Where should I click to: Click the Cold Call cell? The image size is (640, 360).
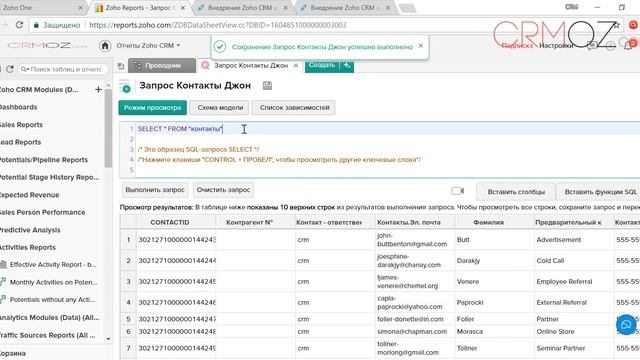coord(573,261)
